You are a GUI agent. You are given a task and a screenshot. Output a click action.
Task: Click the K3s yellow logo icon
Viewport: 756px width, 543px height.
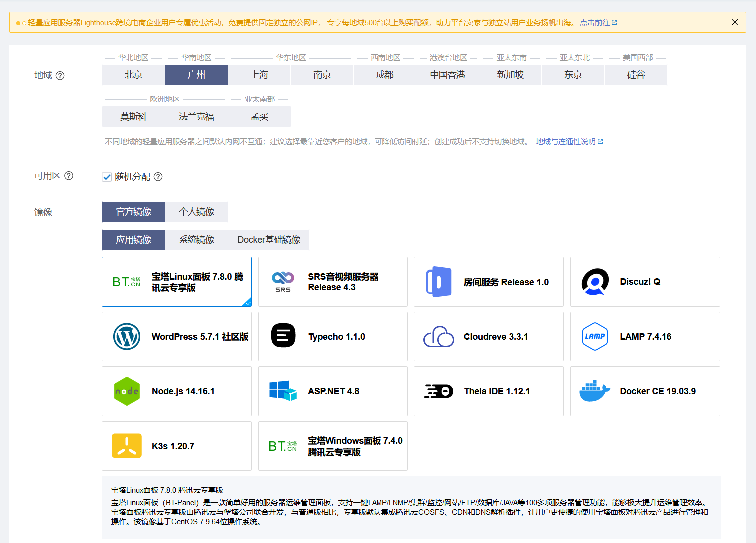(x=127, y=446)
